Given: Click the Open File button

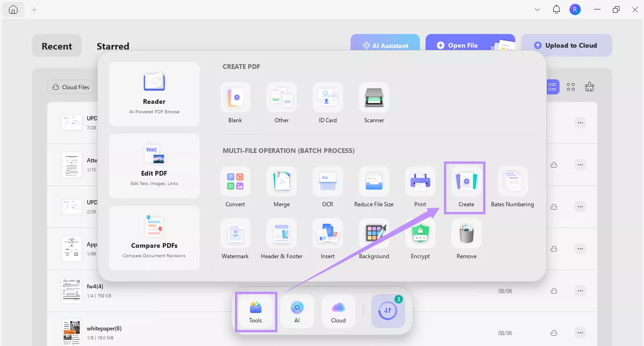Looking at the screenshot, I should click(x=457, y=45).
